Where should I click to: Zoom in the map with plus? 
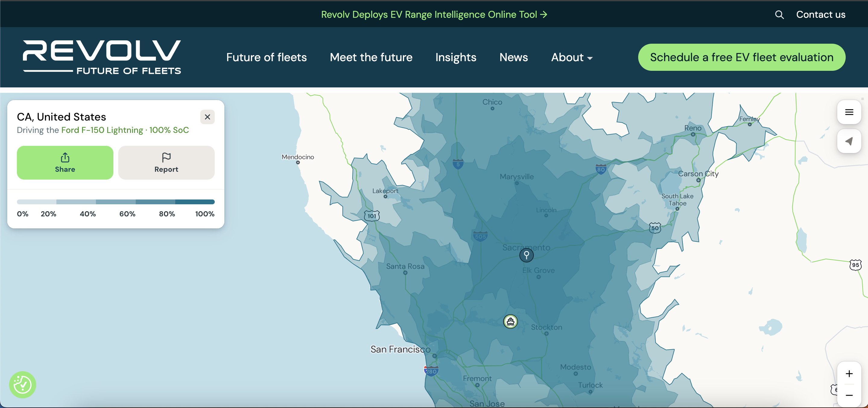coord(849,373)
